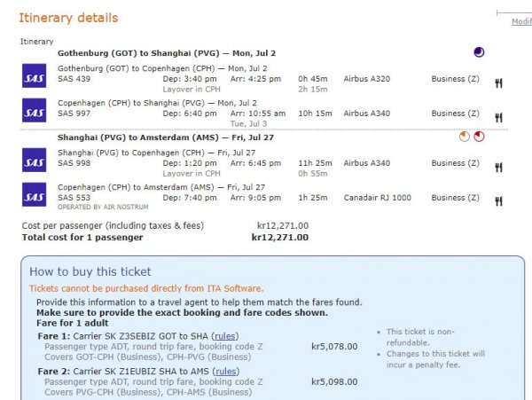Click the SAS logo beside flight SAS 439

[x=34, y=75]
